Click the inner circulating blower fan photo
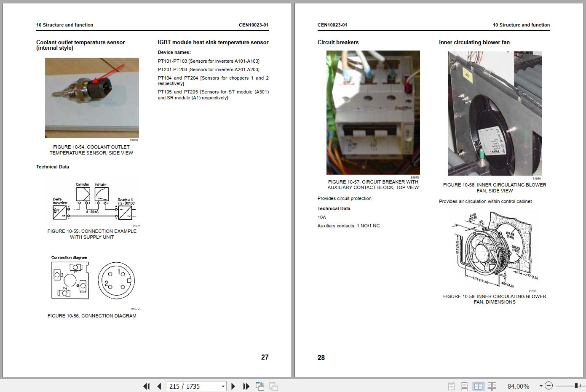586x392 pixels. [495, 113]
